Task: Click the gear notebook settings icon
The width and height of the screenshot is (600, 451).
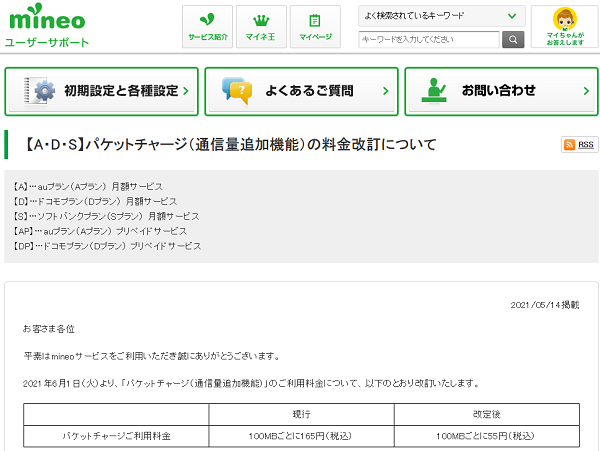Action: click(x=39, y=91)
